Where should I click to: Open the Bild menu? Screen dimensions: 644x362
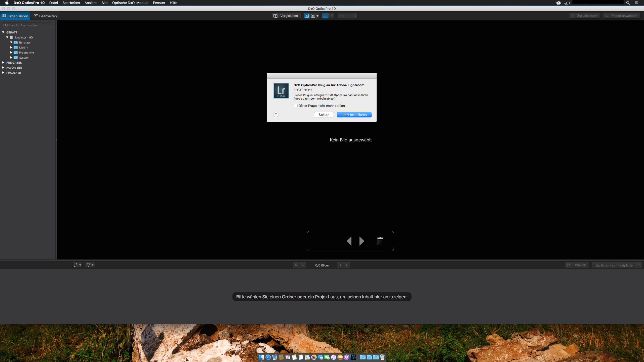click(x=104, y=3)
